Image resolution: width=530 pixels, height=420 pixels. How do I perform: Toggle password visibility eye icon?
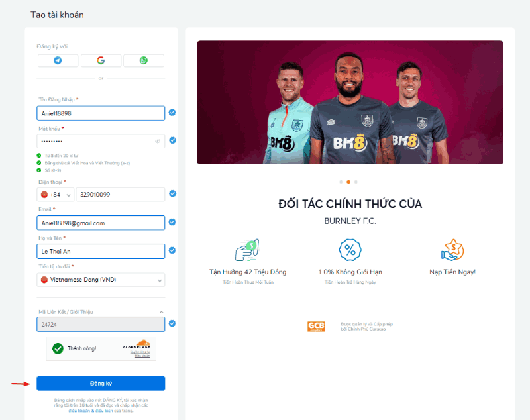[x=158, y=141]
